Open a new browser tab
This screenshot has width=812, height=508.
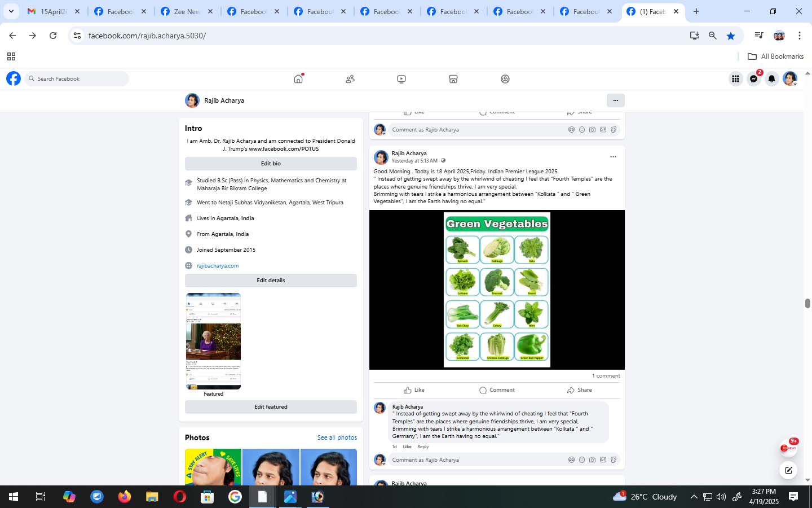pos(696,11)
